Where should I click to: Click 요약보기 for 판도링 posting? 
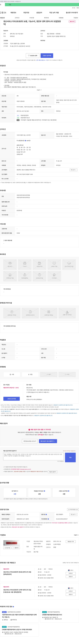coord(71,573)
